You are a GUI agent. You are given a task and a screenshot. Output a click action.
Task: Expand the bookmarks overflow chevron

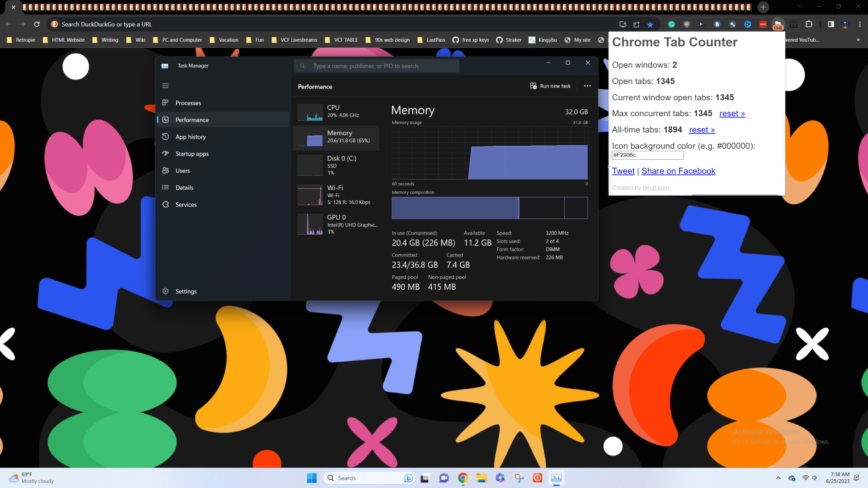click(x=858, y=39)
